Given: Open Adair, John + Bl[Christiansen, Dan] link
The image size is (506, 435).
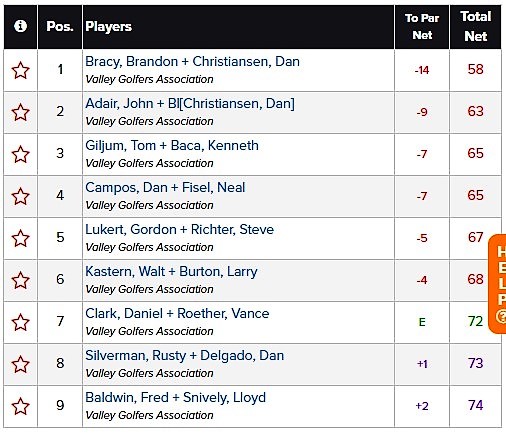Looking at the screenshot, I should (x=190, y=104).
